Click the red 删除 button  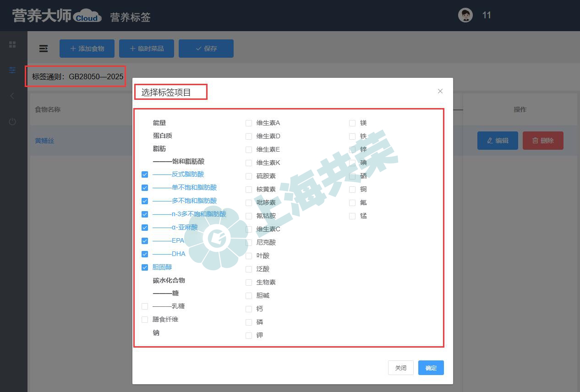(543, 141)
